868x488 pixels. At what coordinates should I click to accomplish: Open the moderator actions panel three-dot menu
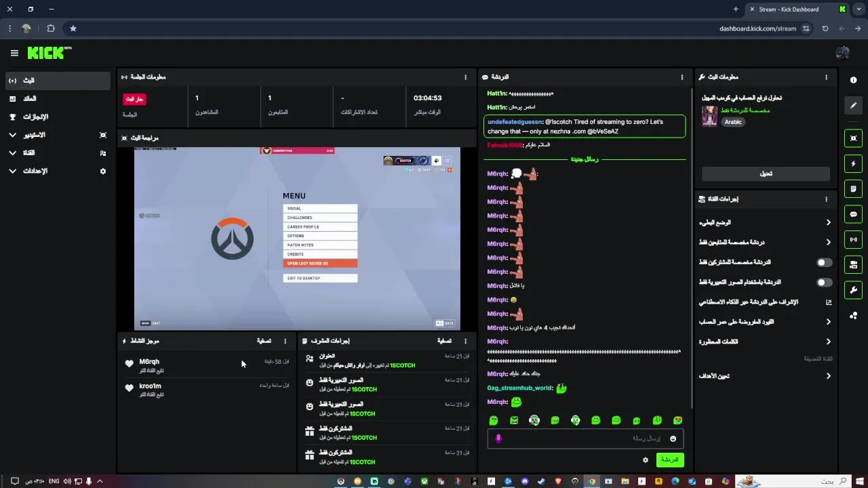[x=465, y=341]
